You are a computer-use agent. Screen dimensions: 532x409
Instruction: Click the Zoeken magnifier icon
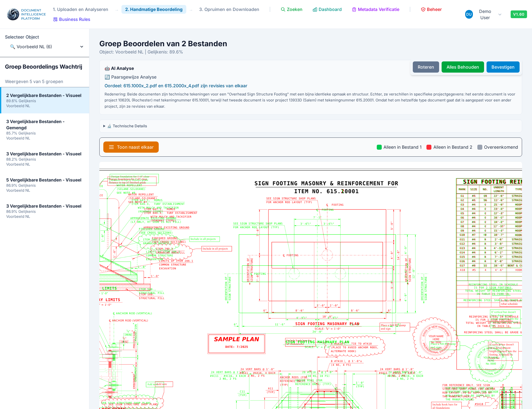[283, 9]
